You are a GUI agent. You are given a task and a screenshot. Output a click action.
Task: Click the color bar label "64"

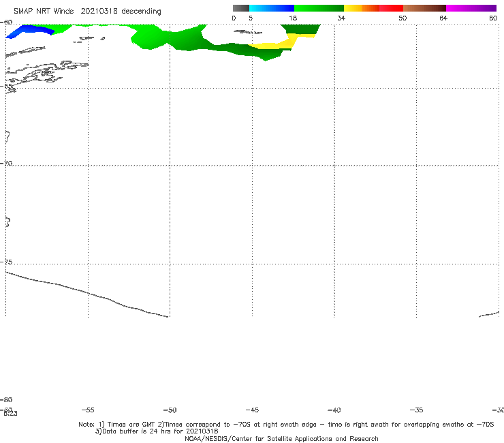coord(443,18)
